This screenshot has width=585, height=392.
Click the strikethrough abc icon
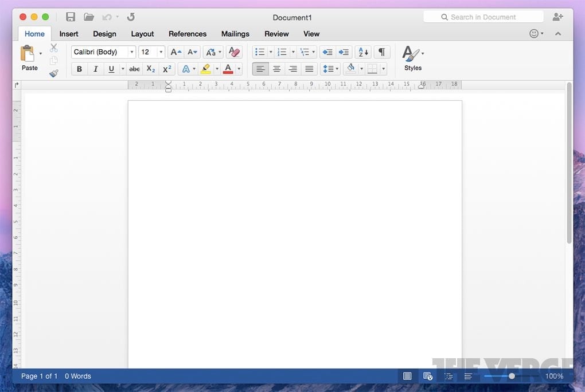(x=134, y=69)
